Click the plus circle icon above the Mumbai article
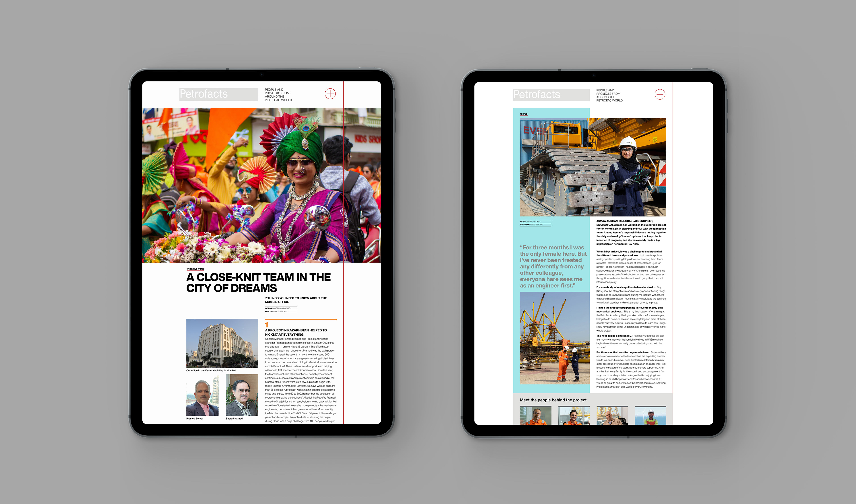This screenshot has width=856, height=504. pyautogui.click(x=330, y=94)
